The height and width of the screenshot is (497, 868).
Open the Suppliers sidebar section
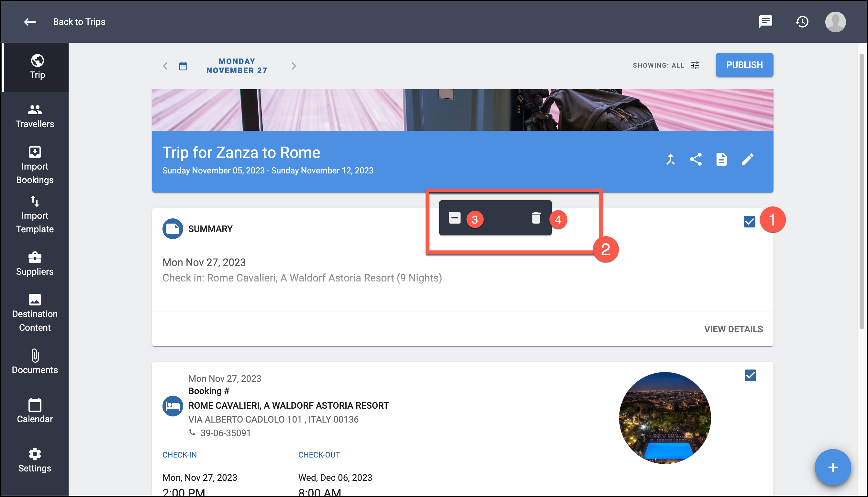point(35,263)
